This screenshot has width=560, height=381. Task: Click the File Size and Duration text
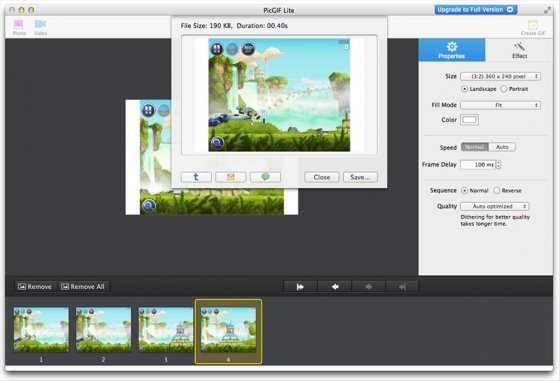pos(234,26)
